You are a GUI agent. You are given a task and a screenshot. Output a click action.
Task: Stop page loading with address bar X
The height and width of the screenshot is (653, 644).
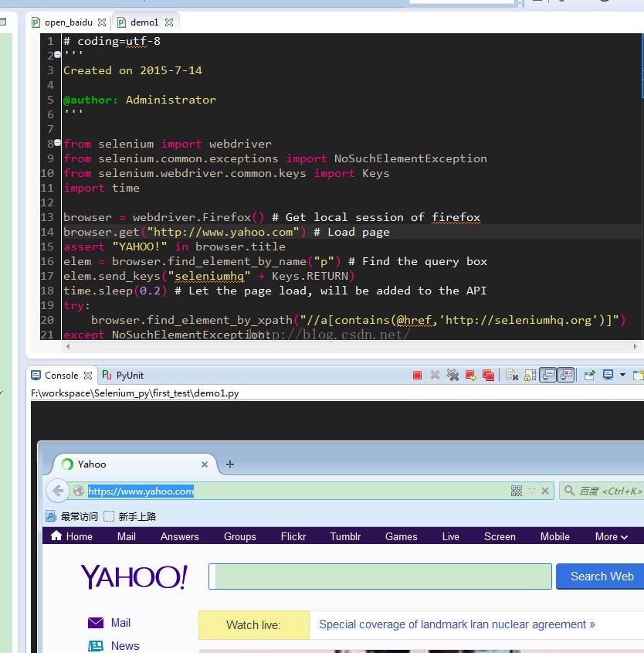545,491
